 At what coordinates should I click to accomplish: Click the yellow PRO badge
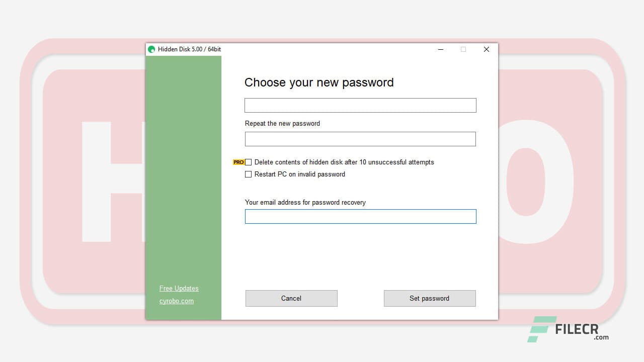[x=238, y=162]
